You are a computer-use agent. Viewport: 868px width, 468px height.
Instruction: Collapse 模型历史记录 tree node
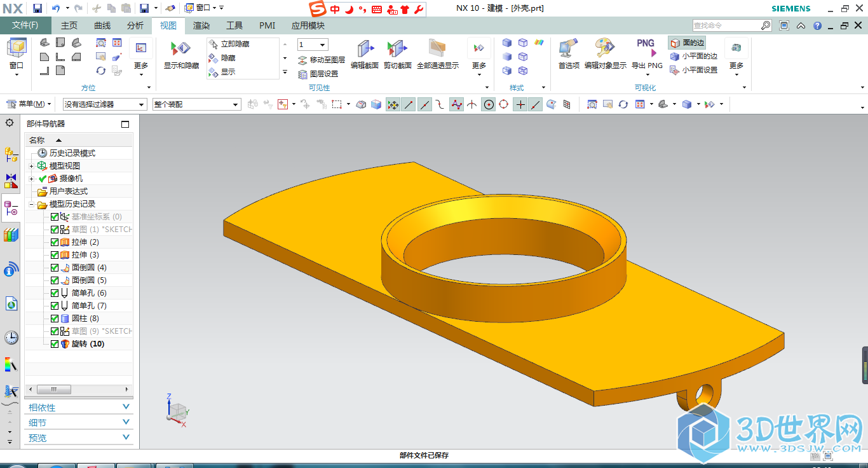click(x=31, y=204)
